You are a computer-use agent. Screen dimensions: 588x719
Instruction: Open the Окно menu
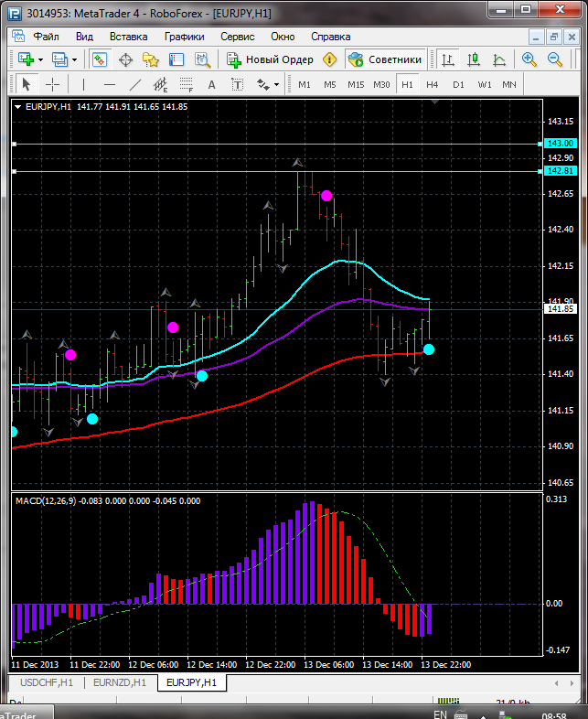pyautogui.click(x=283, y=37)
